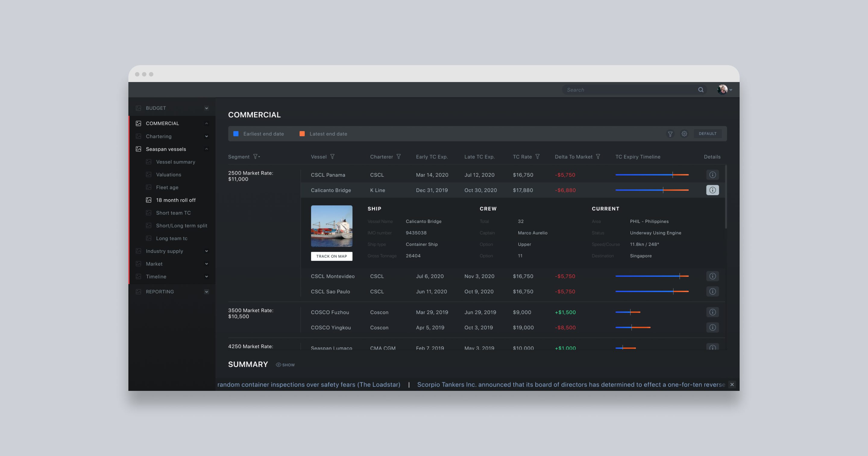Click SHOW next to Summary
The height and width of the screenshot is (456, 868).
pos(285,365)
